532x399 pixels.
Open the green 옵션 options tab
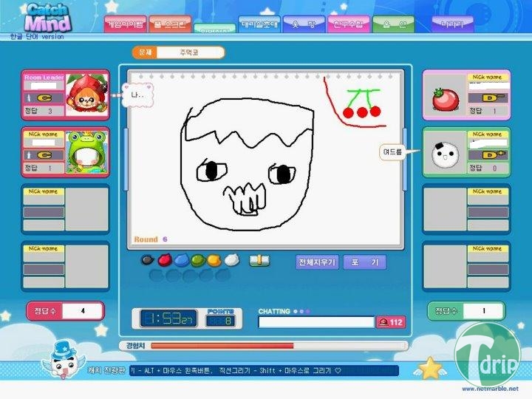pos(393,24)
